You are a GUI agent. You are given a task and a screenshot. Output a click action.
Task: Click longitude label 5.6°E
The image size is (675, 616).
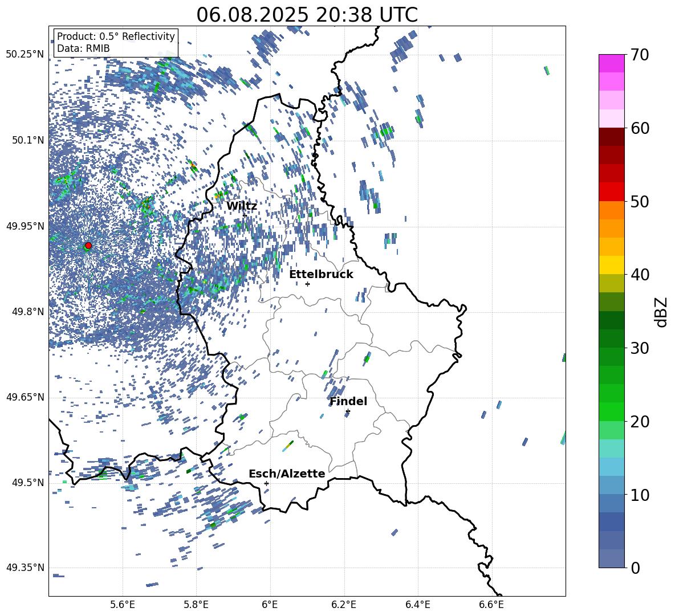coord(123,605)
